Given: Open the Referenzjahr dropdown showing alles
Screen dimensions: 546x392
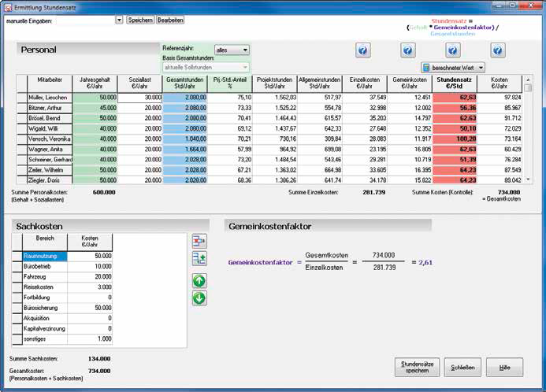Looking at the screenshot, I should pos(232,50).
